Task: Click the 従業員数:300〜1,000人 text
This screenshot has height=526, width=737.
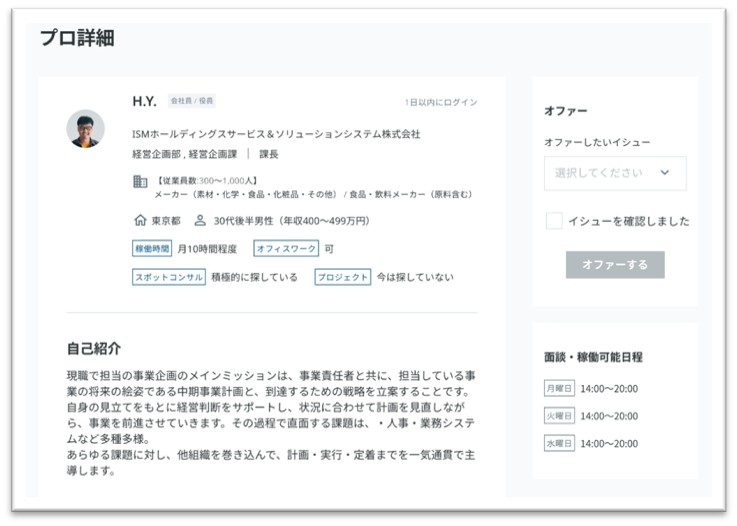Action: point(206,181)
